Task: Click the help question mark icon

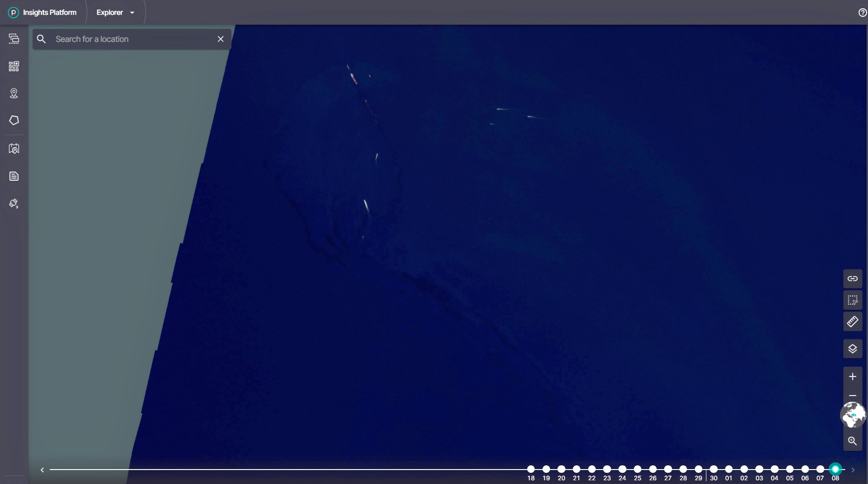Action: pyautogui.click(x=862, y=13)
